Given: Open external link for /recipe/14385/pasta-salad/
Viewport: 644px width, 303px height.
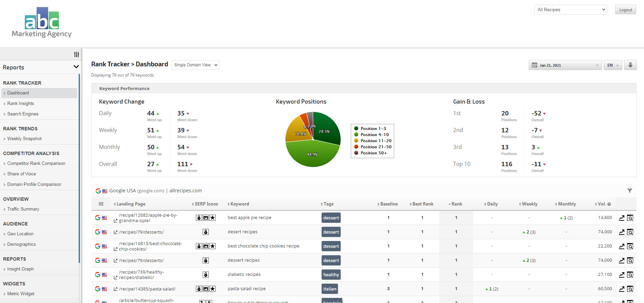Looking at the screenshot, I should point(116,289).
